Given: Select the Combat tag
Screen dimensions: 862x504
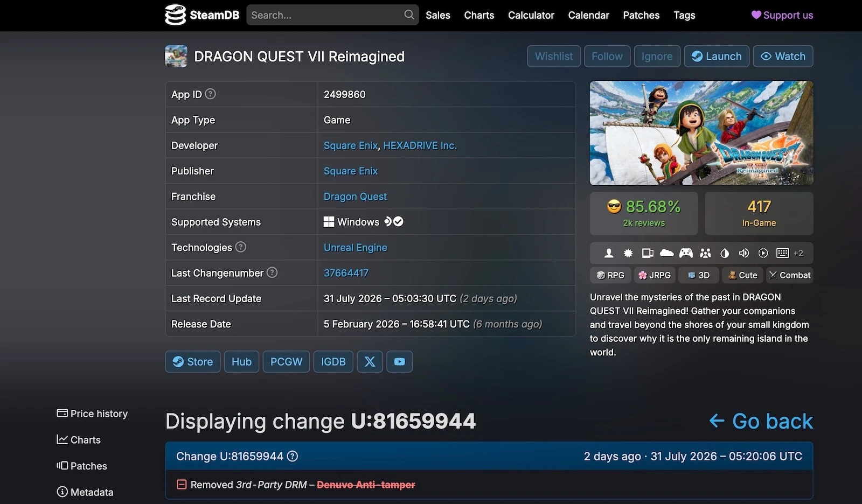Looking at the screenshot, I should 790,275.
